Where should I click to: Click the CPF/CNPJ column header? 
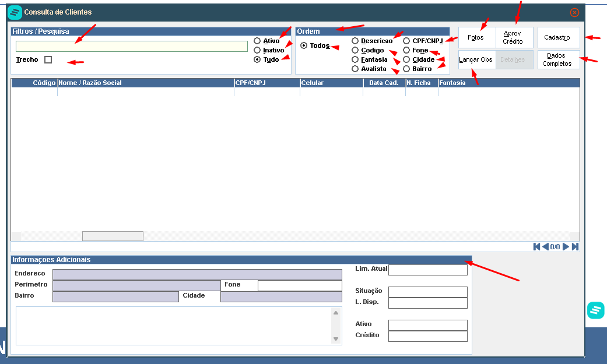pyautogui.click(x=267, y=83)
